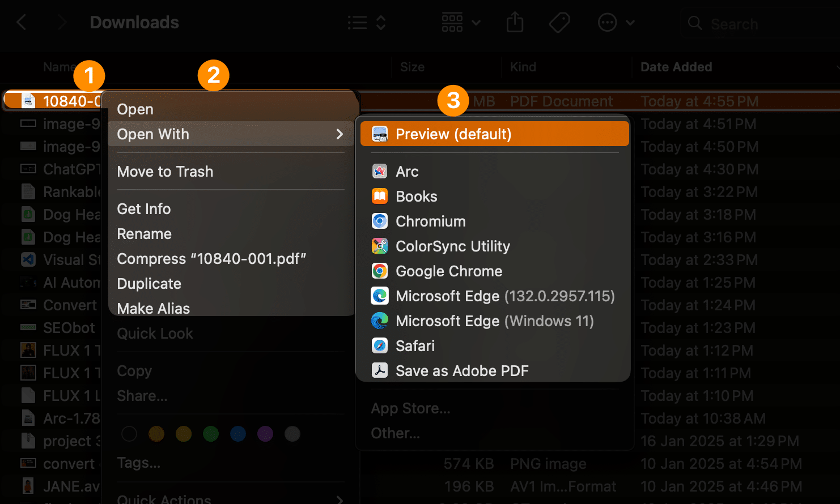Click the orange tag color dot
The width and height of the screenshot is (840, 504).
click(x=156, y=434)
